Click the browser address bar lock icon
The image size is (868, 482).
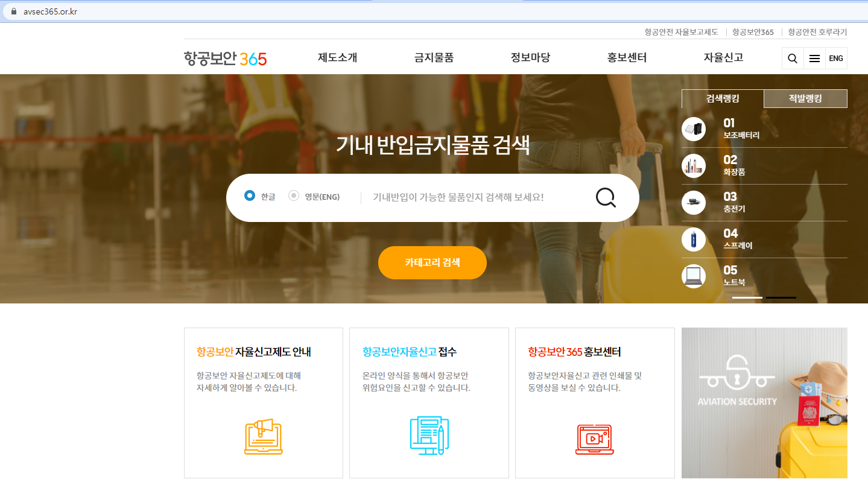pos(13,11)
